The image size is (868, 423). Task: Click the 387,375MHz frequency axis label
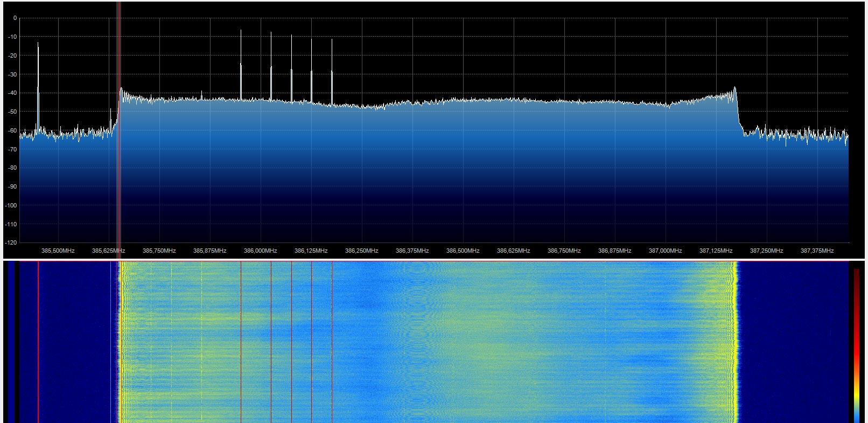coord(817,251)
